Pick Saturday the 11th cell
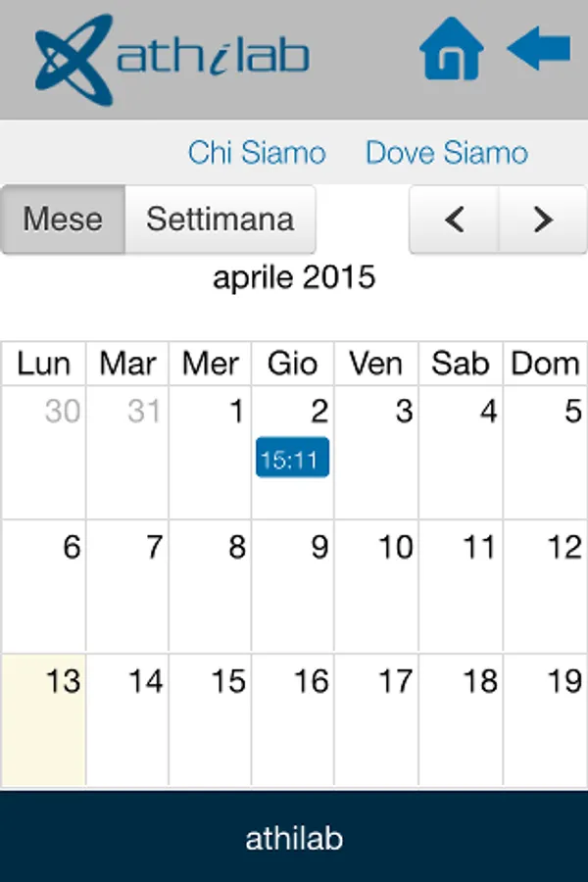This screenshot has height=882, width=588. point(461,585)
